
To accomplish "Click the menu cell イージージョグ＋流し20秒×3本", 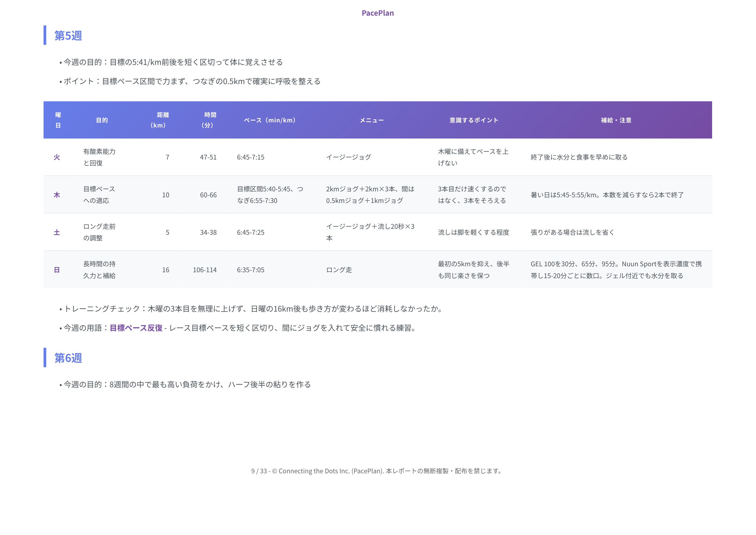I will (370, 232).
